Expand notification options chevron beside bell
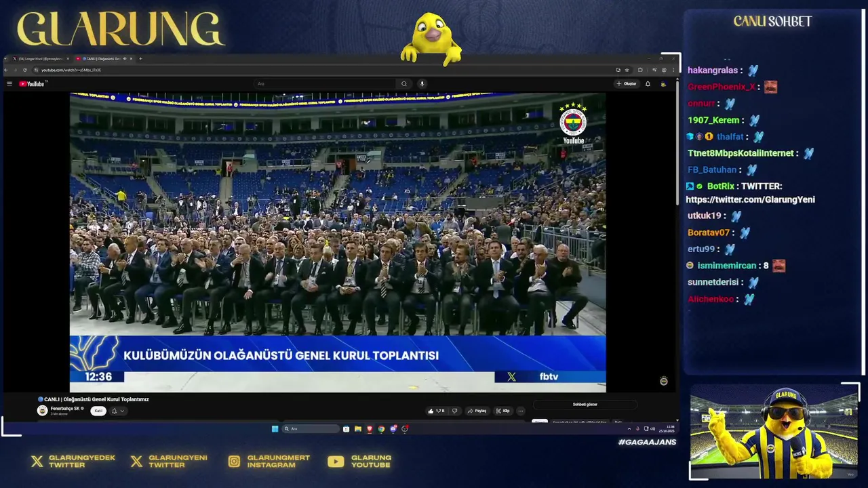 point(122,411)
